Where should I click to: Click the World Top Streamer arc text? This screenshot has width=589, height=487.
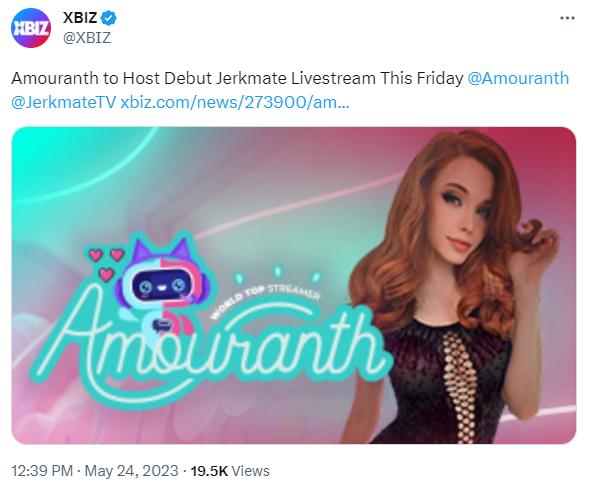coord(265,299)
